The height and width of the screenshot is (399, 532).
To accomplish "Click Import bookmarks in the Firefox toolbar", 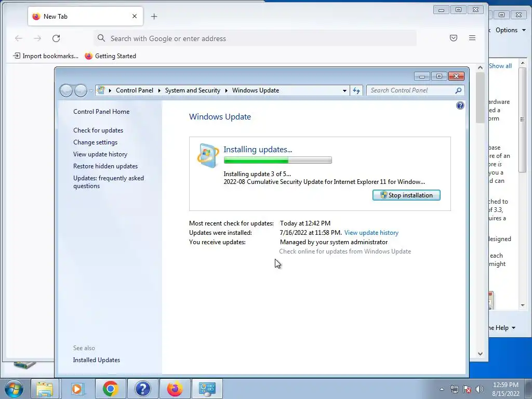I will click(46, 56).
